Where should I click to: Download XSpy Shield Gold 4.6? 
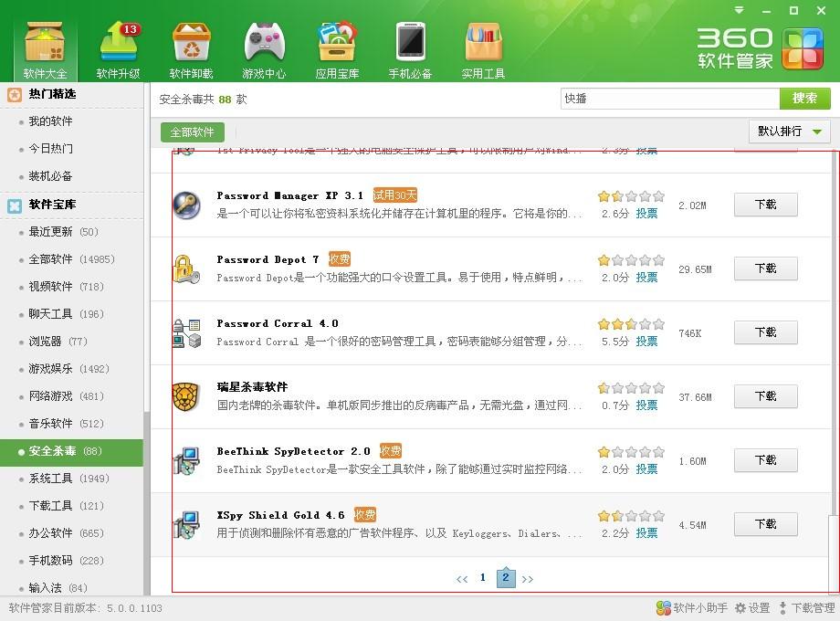765,524
